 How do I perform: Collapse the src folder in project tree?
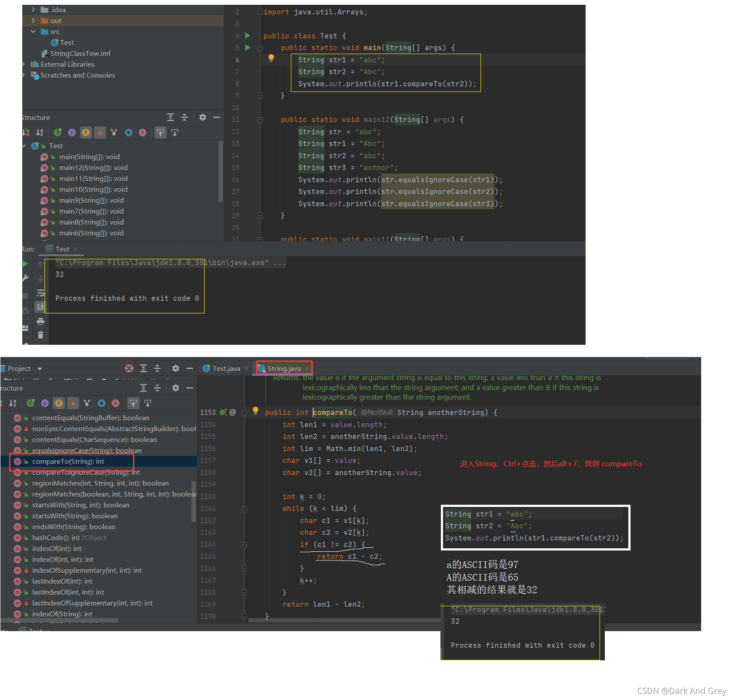(x=33, y=31)
